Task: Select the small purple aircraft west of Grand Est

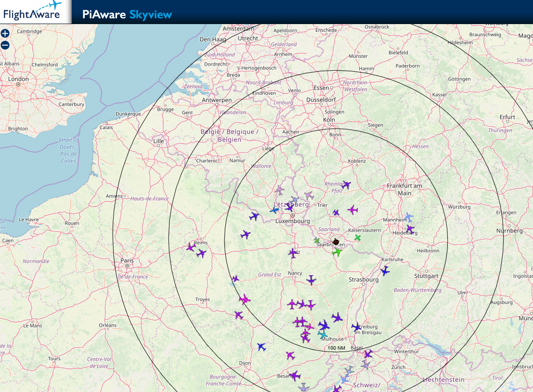Action: (x=235, y=279)
